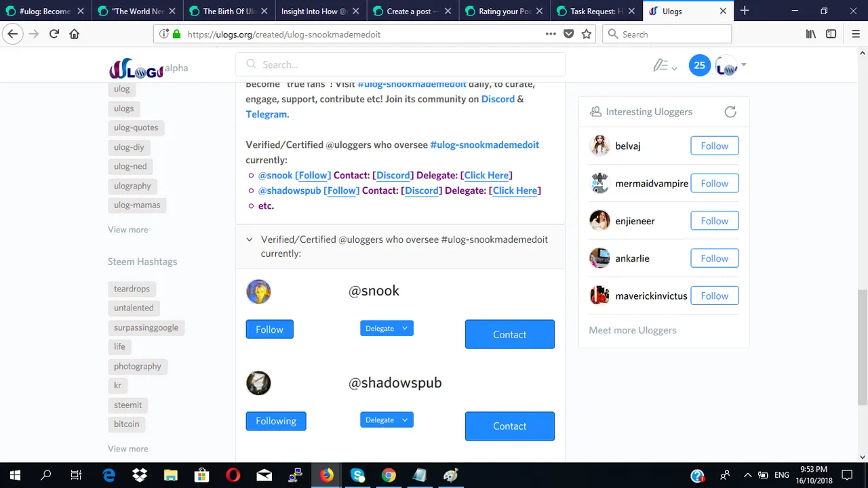Open Google Chrome from the taskbar
The height and width of the screenshot is (488, 868).
(x=389, y=475)
